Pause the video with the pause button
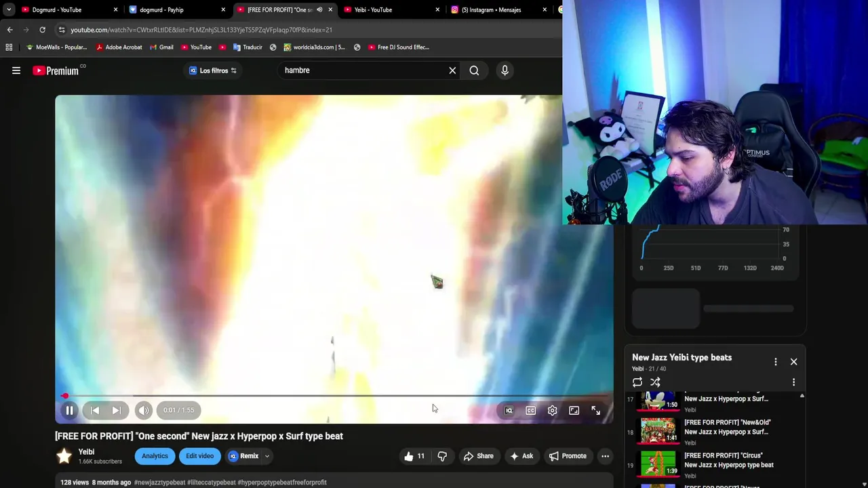The height and width of the screenshot is (488, 868). point(69,410)
